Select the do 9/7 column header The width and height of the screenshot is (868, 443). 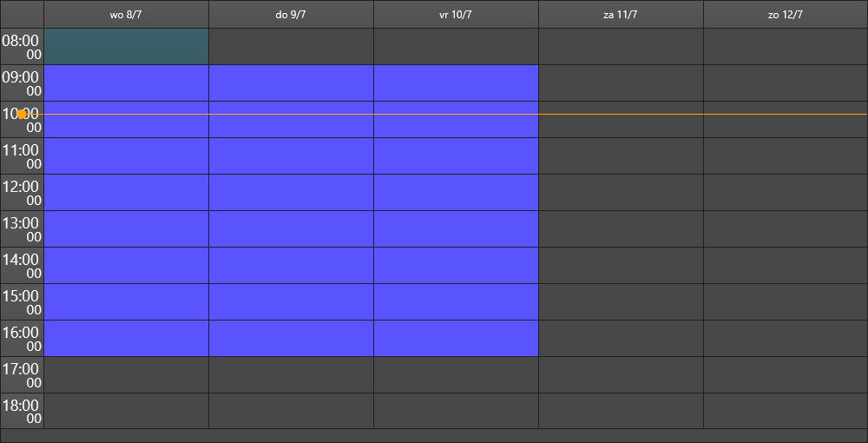pos(291,15)
